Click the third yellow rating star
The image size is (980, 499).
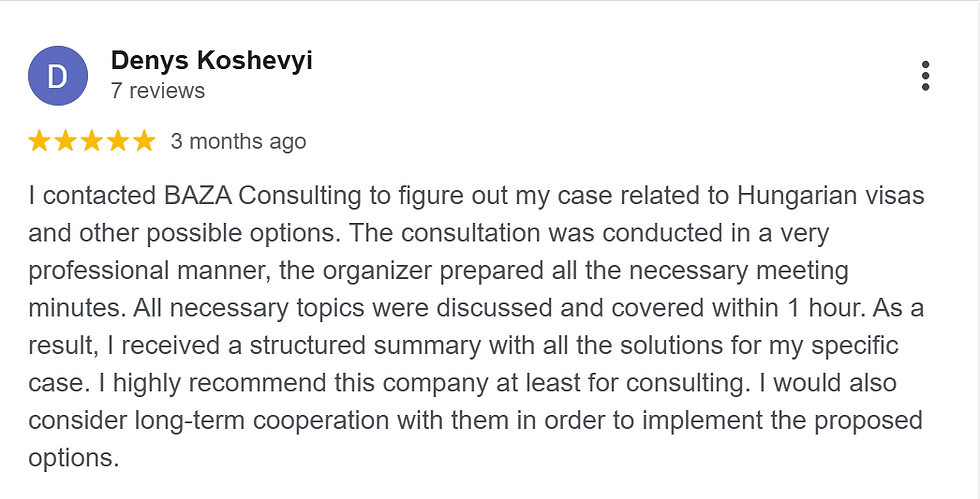[91, 141]
